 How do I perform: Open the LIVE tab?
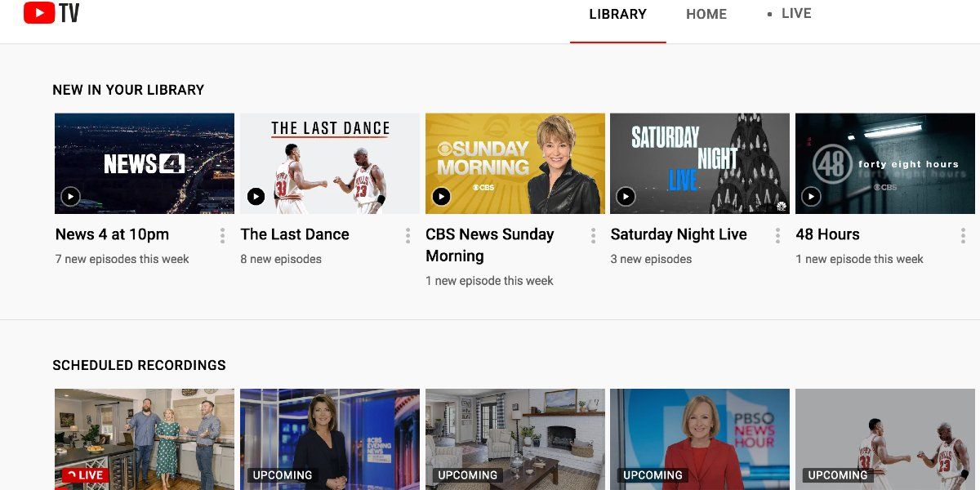(798, 13)
